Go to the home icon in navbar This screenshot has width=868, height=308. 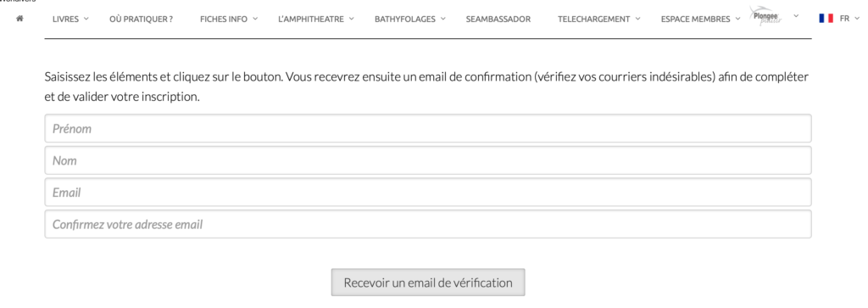pyautogui.click(x=20, y=19)
